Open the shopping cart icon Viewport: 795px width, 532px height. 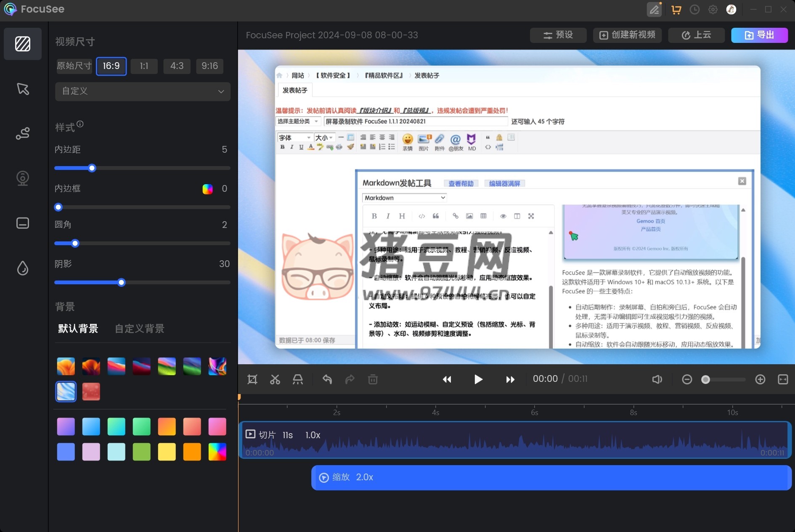tap(676, 10)
